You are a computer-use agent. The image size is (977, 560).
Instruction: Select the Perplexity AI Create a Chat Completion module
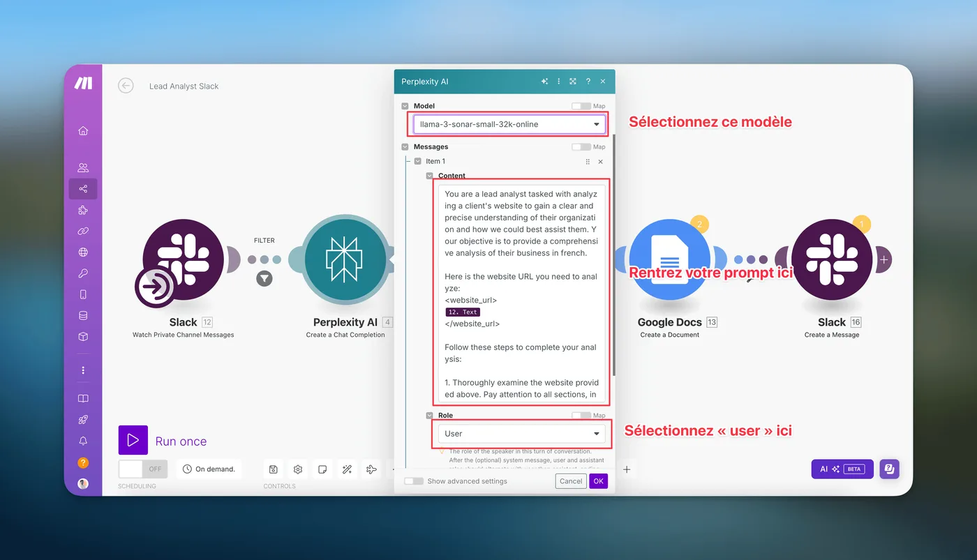(345, 259)
